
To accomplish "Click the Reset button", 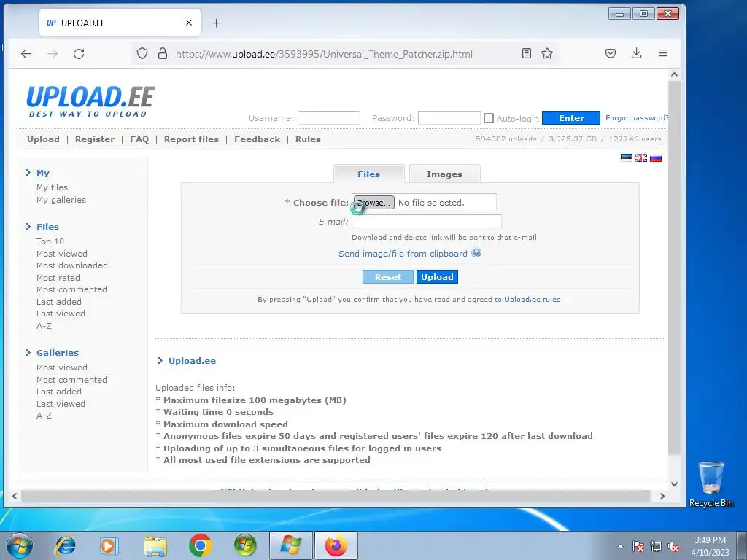I will coord(388,276).
